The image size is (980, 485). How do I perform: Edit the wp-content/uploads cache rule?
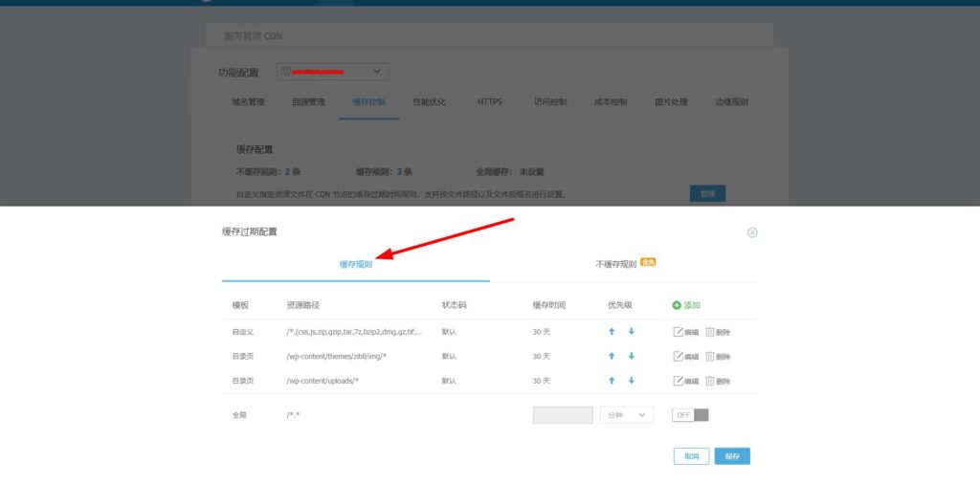point(685,381)
